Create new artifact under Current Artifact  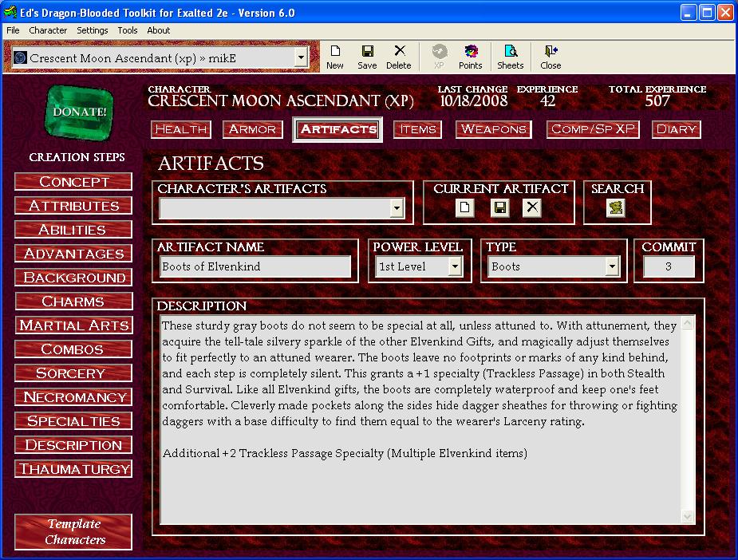pos(465,208)
